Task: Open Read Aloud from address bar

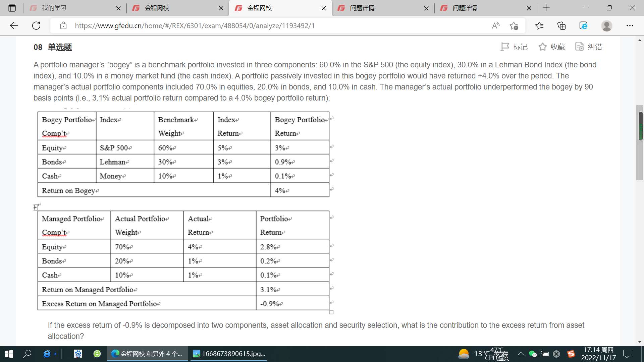Action: point(495,25)
